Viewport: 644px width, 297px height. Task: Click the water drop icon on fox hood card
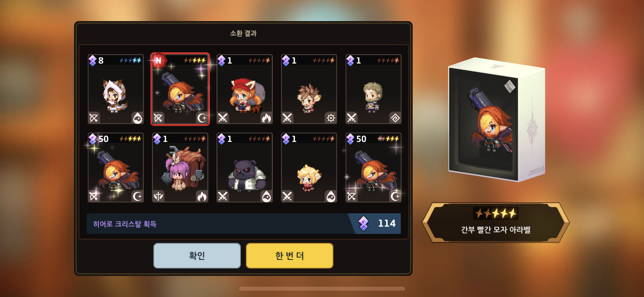(x=137, y=118)
